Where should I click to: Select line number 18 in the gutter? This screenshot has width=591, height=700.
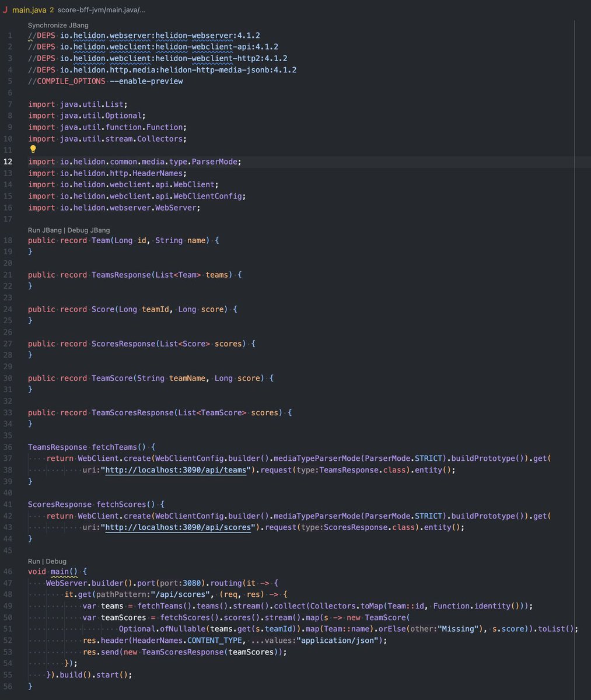click(x=8, y=240)
